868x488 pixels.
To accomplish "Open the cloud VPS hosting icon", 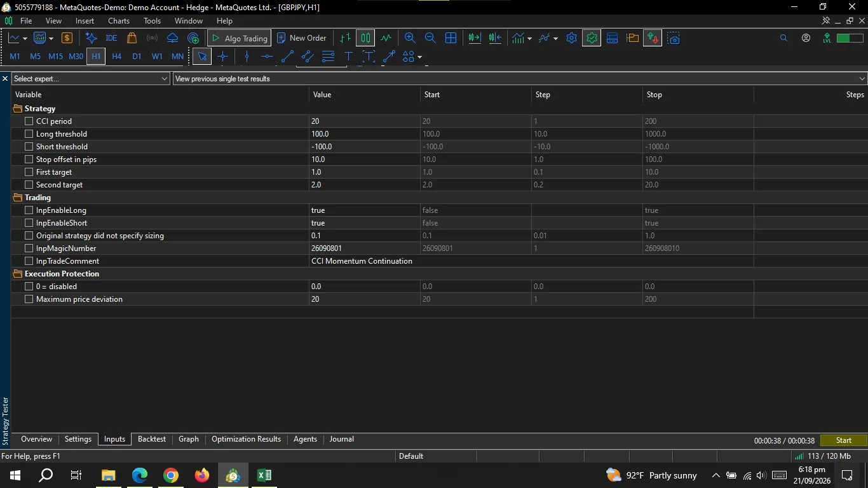I will point(172,38).
